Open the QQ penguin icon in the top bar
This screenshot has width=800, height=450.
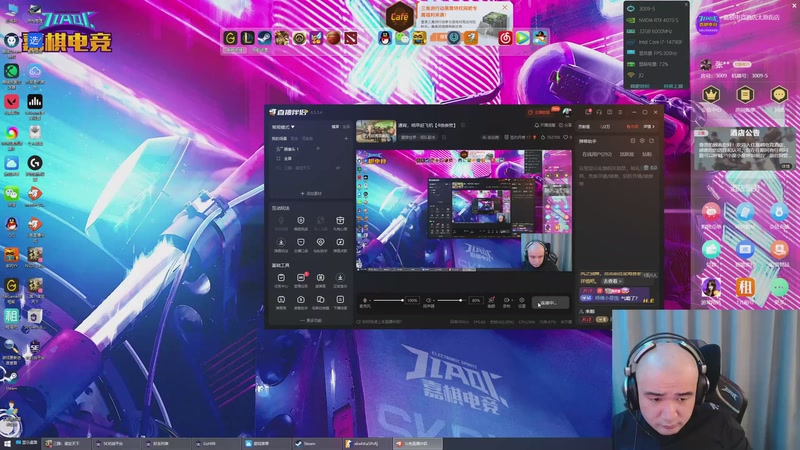[x=385, y=38]
